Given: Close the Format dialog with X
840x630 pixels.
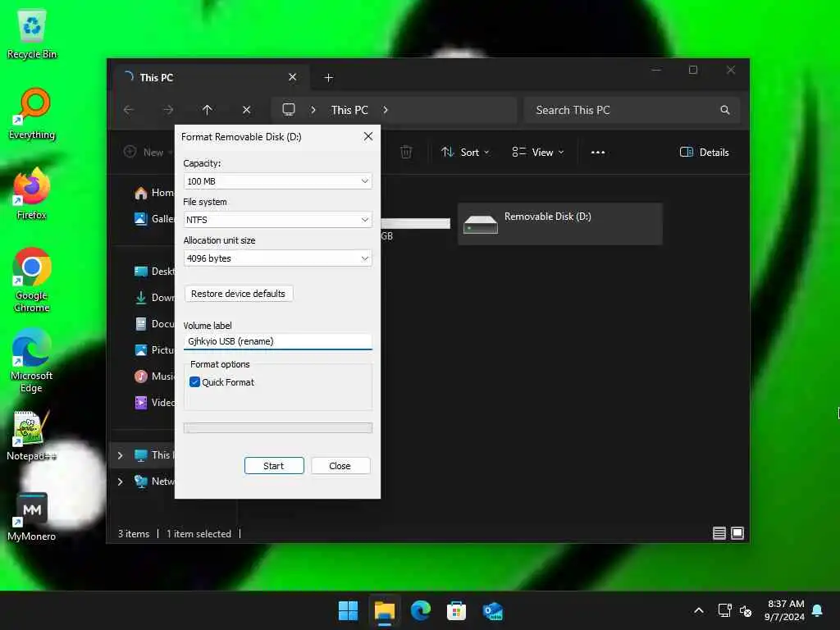Looking at the screenshot, I should coord(368,137).
